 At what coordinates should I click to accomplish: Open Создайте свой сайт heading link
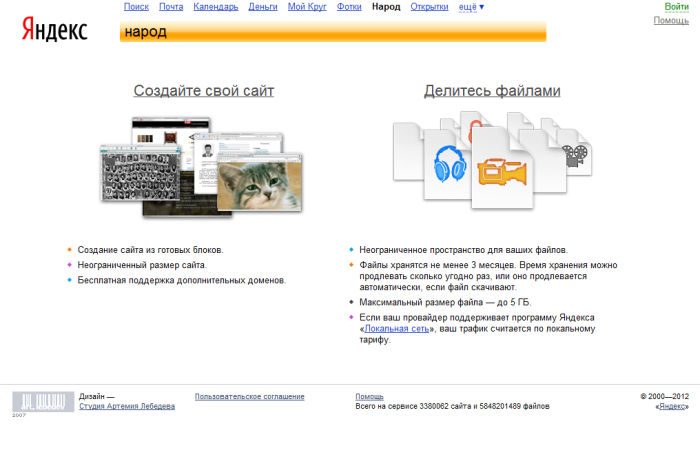coord(204,91)
